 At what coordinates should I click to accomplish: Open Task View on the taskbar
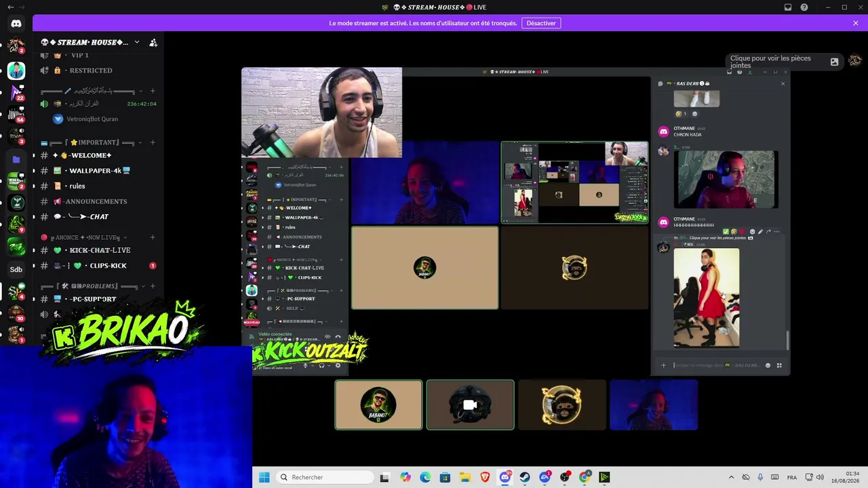[x=384, y=477]
